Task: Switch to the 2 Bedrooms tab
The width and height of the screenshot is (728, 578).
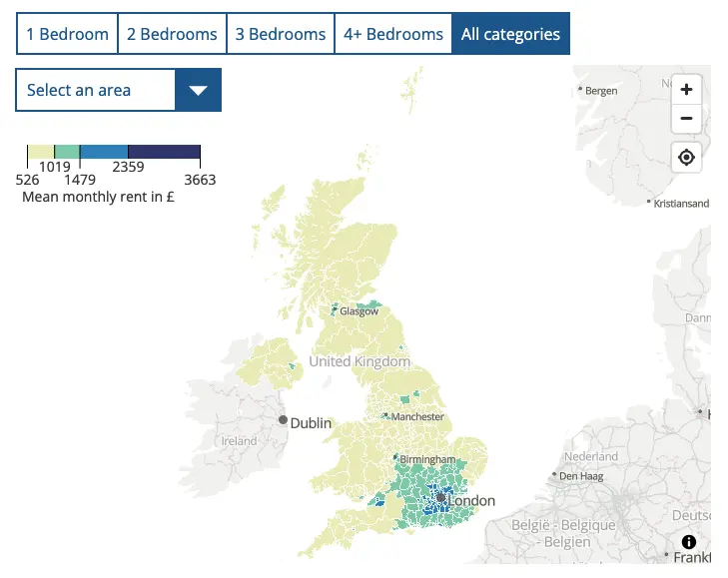Action: click(172, 34)
